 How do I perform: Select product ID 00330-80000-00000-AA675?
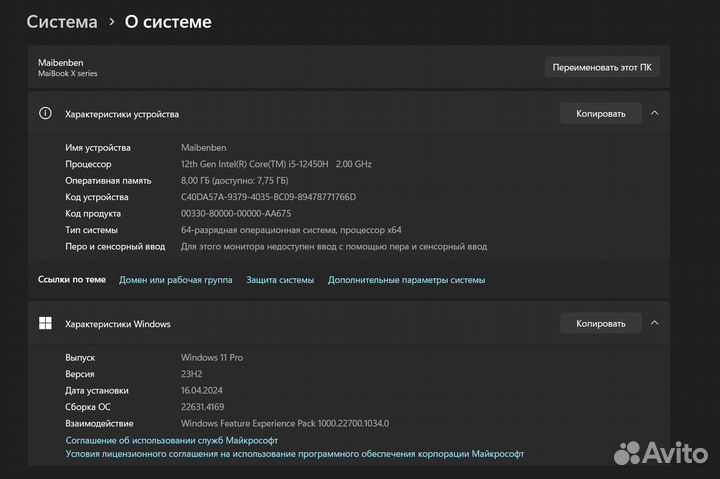point(236,214)
